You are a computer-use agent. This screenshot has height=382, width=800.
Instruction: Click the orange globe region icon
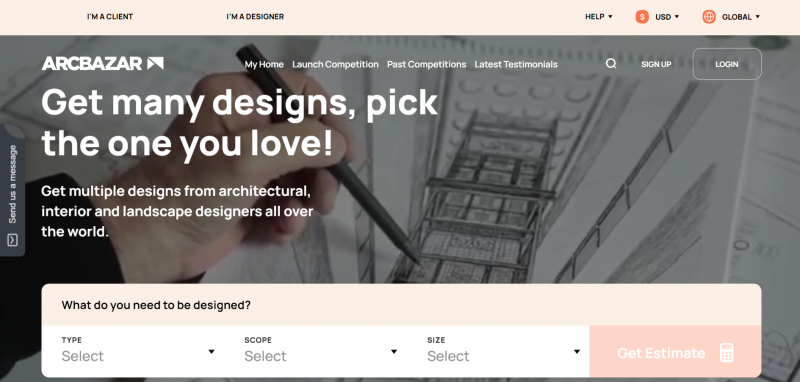[x=709, y=17]
